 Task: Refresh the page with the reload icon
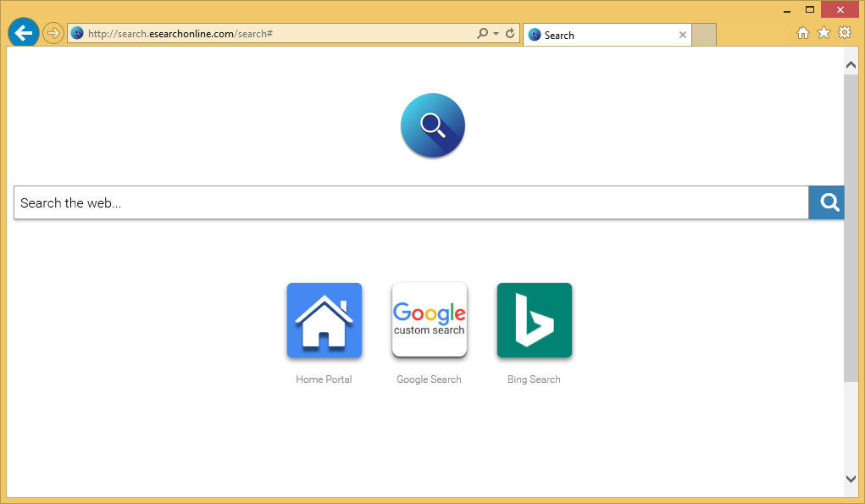(510, 34)
